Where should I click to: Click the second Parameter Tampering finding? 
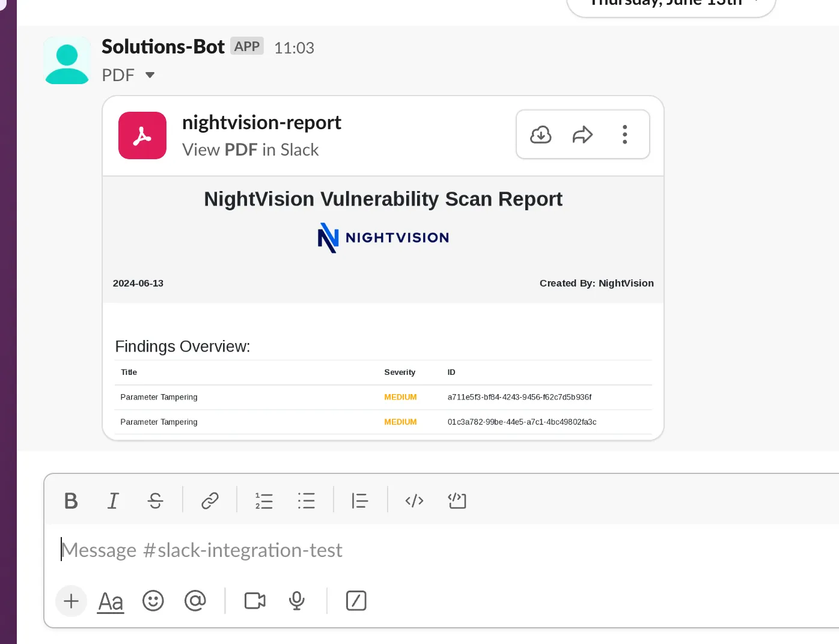point(159,422)
